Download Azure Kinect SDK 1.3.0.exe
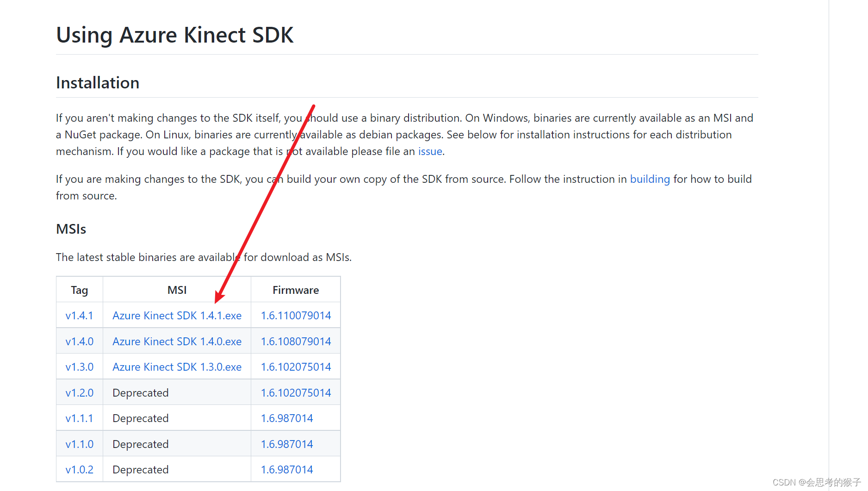Screen dimensions: 868x491 tap(177, 367)
